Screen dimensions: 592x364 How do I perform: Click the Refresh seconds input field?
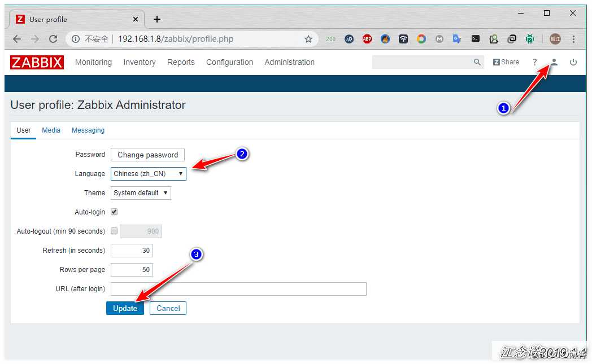tap(132, 251)
